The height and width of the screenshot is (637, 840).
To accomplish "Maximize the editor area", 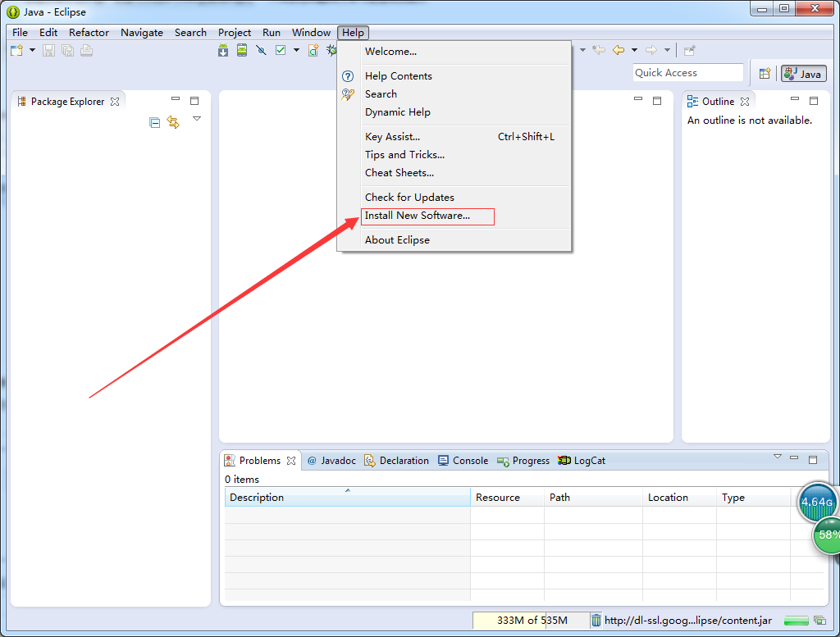I will click(x=657, y=101).
